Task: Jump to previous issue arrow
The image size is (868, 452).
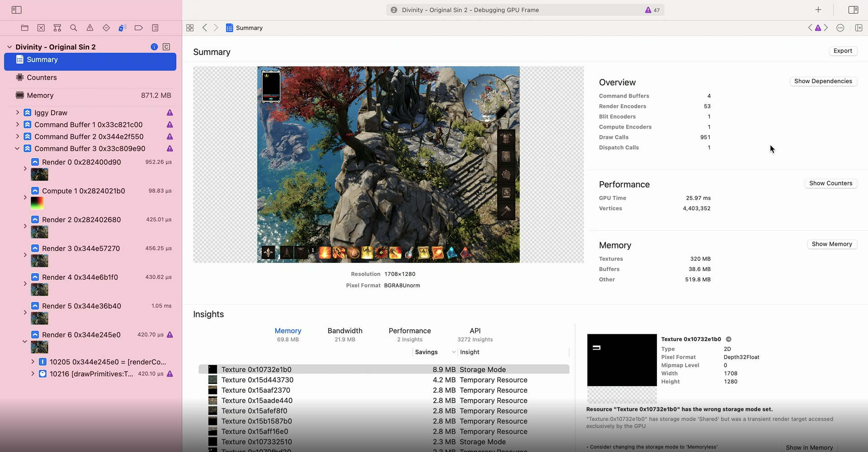Action: [810, 28]
